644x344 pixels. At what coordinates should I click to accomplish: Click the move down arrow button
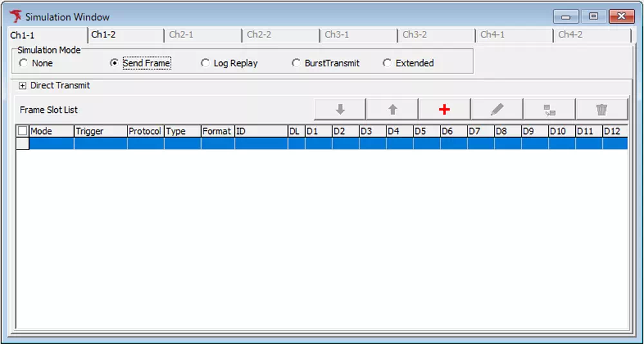(340, 110)
